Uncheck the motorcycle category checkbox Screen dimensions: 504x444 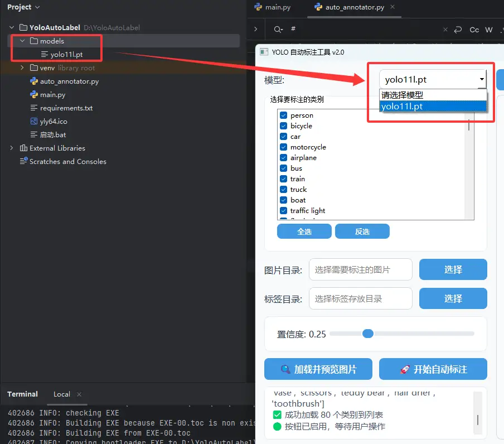click(x=283, y=147)
